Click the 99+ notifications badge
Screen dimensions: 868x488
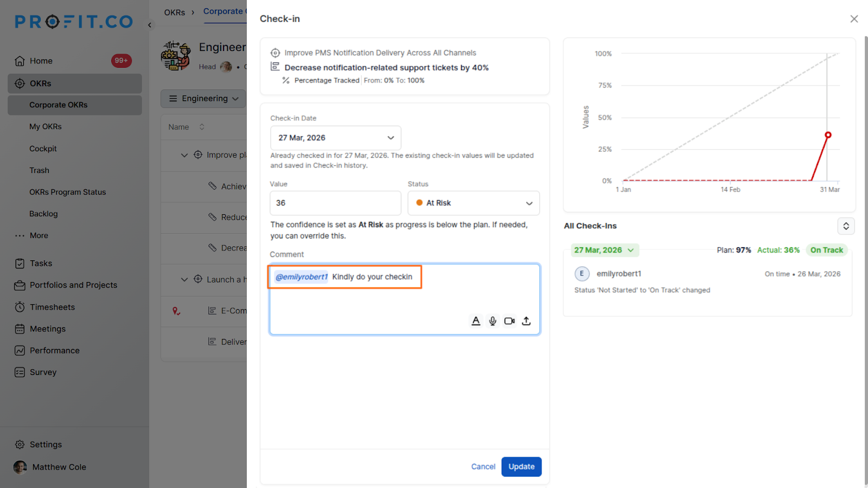coord(122,61)
